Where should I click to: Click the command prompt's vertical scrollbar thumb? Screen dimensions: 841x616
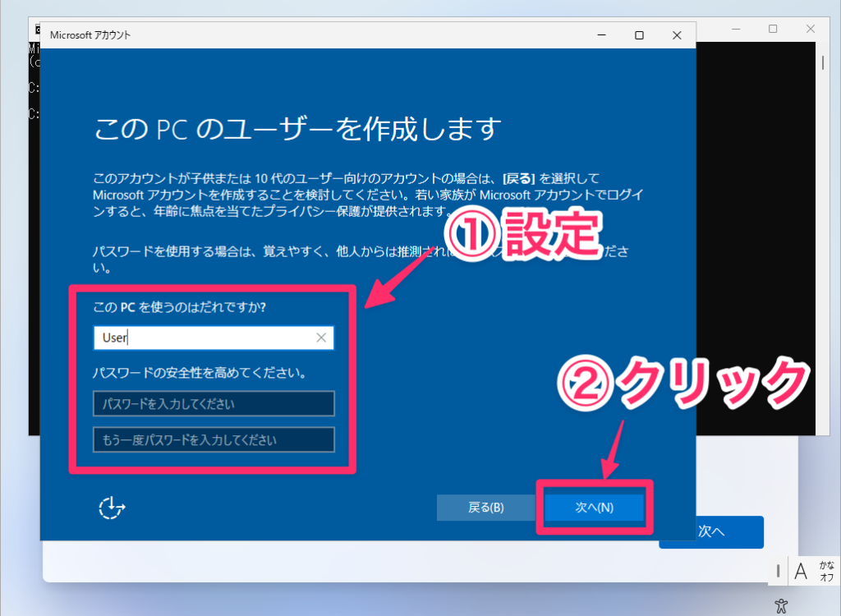[823, 62]
